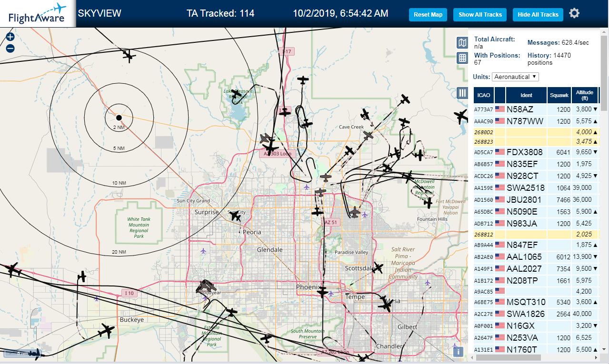This screenshot has width=609, height=364.
Task: Select the row with ICAO 2680D2
Action: coord(536,132)
